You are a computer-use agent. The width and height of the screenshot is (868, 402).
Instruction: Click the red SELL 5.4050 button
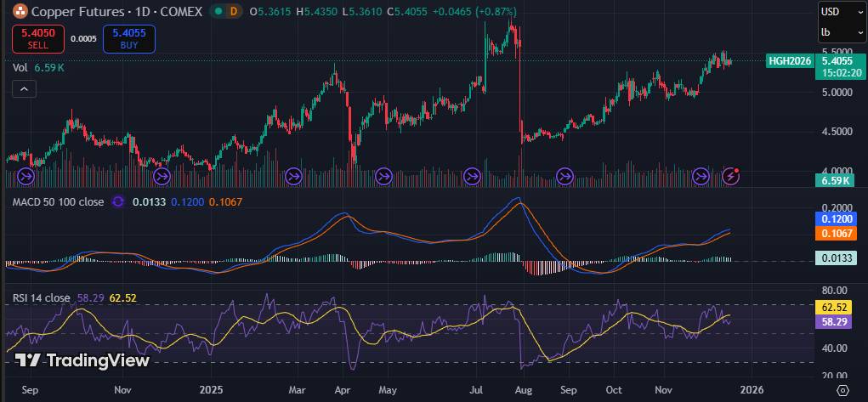[39, 38]
